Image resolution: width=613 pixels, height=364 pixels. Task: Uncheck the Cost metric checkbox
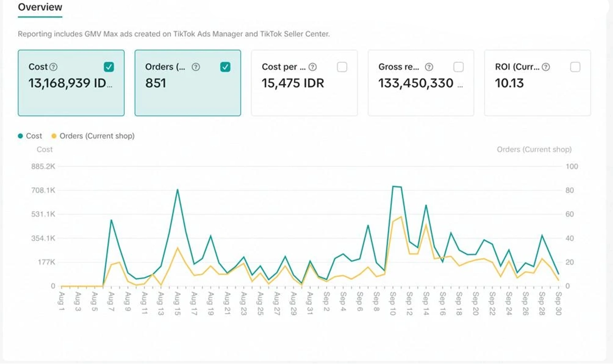(x=108, y=67)
